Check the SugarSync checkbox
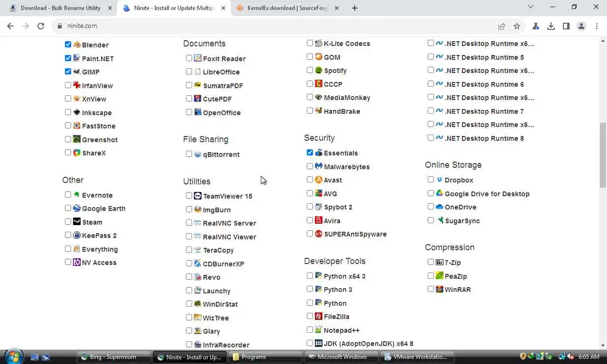This screenshot has height=364, width=607. click(x=431, y=220)
